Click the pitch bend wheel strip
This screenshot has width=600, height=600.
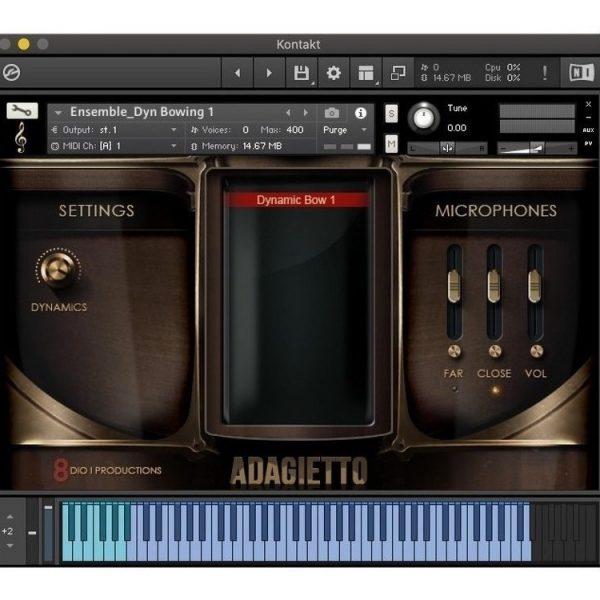[x=33, y=531]
